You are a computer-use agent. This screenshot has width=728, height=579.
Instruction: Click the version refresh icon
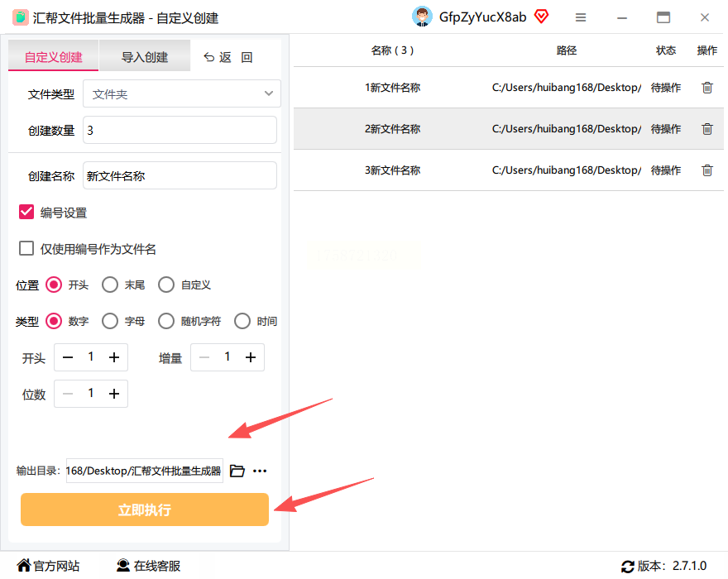(628, 567)
